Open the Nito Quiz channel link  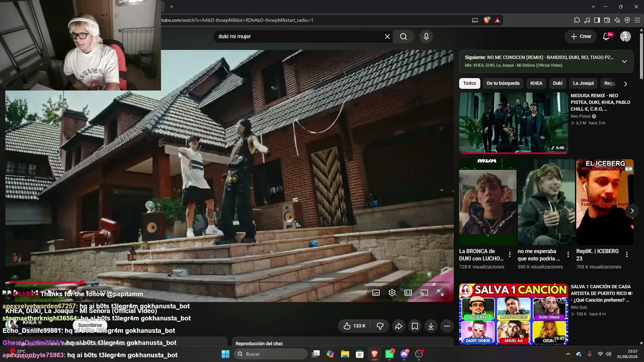(x=580, y=307)
